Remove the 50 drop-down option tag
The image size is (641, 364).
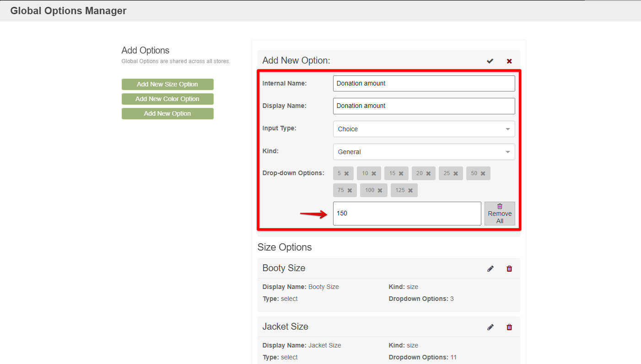click(483, 173)
